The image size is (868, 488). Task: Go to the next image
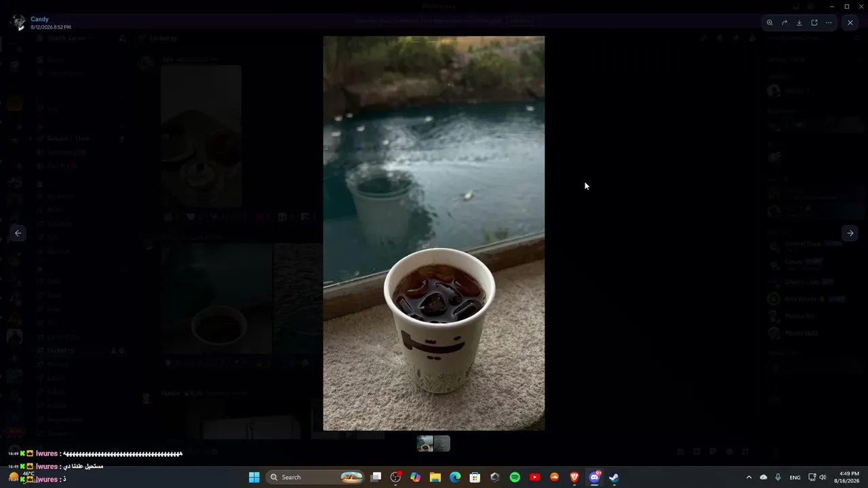(850, 233)
